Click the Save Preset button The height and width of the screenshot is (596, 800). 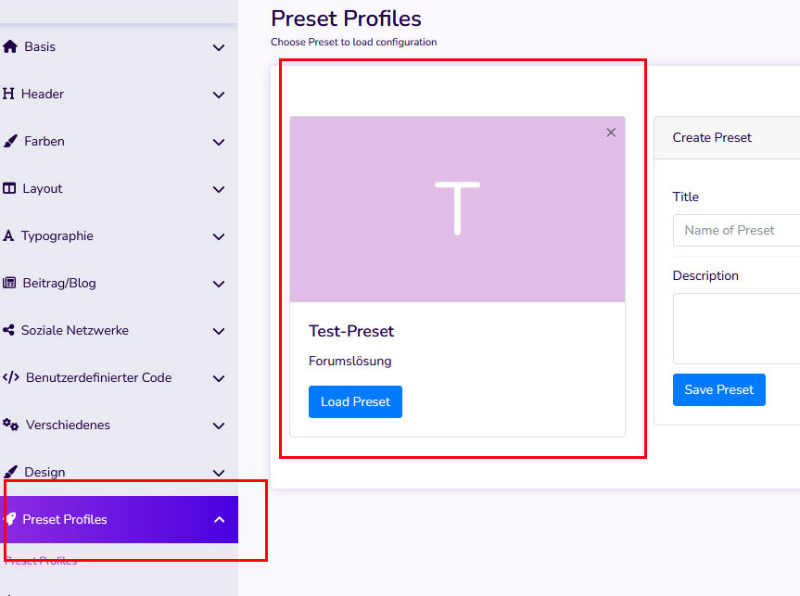[x=719, y=390]
